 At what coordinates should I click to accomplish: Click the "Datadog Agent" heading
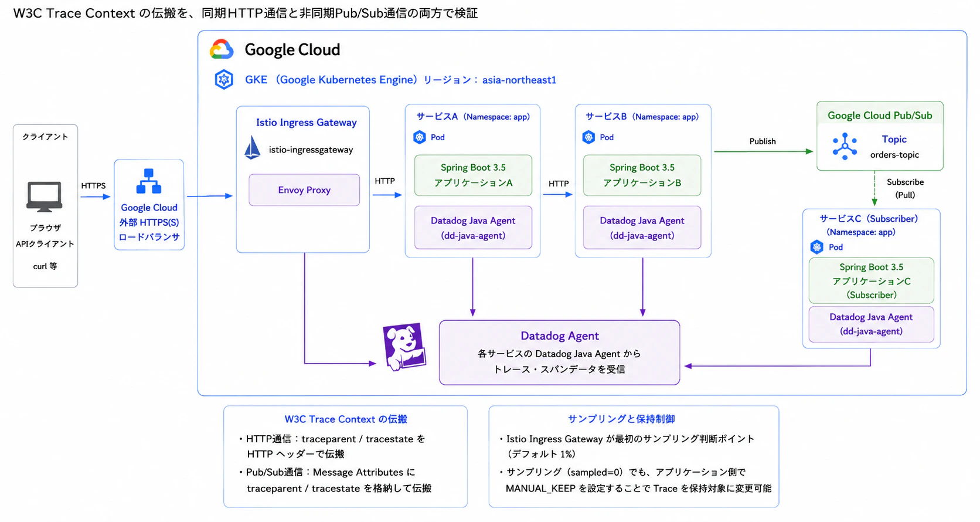(560, 336)
